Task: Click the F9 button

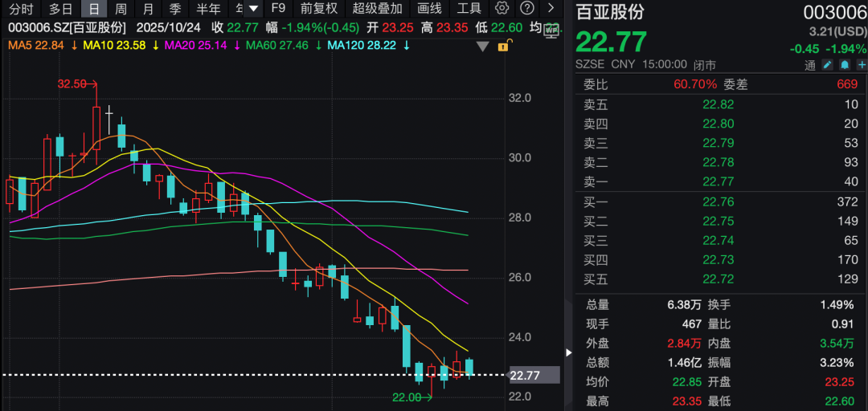Action: (278, 9)
